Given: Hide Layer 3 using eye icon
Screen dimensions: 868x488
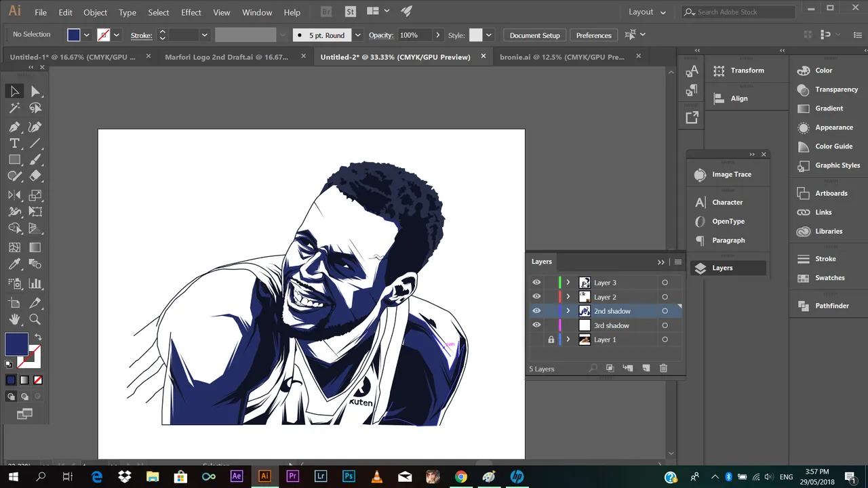Looking at the screenshot, I should coord(536,283).
